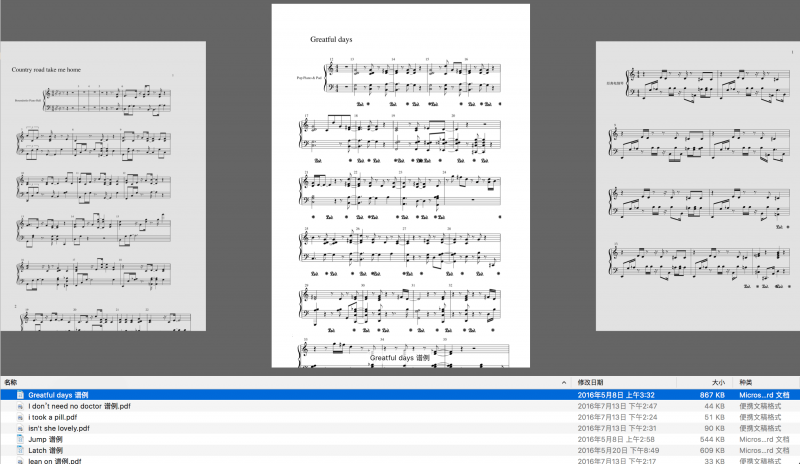Select the Country road take me home cover
The height and width of the screenshot is (464, 800).
(x=102, y=186)
